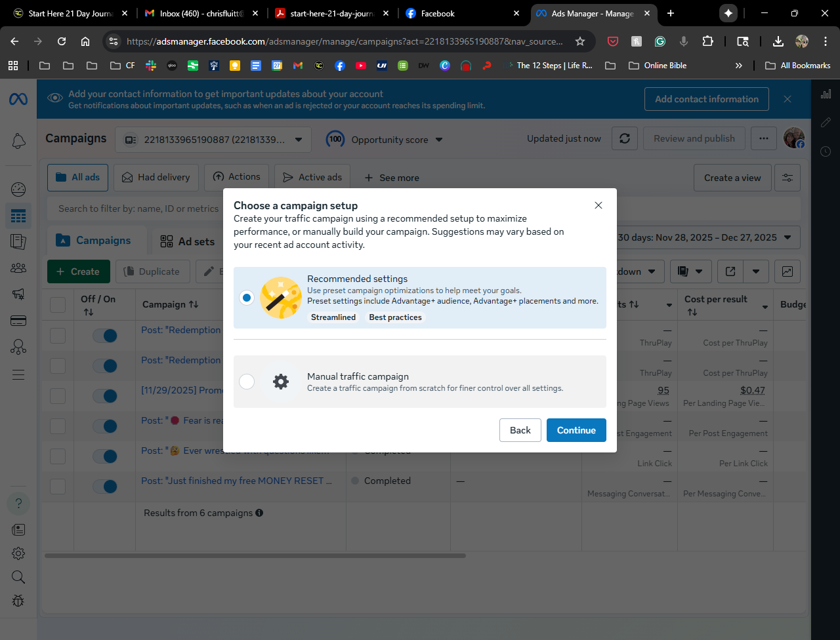Open the search icon in sidebar
This screenshot has width=840, height=640.
click(18, 577)
